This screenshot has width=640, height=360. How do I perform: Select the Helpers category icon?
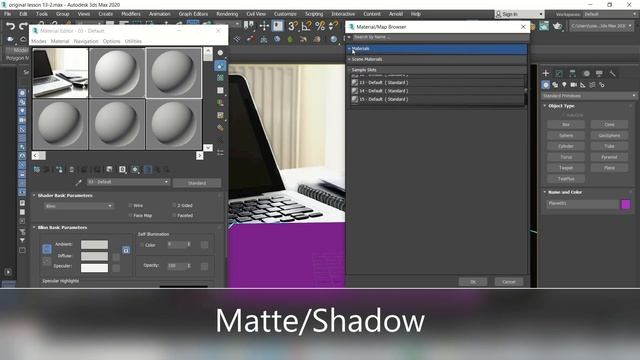click(583, 85)
